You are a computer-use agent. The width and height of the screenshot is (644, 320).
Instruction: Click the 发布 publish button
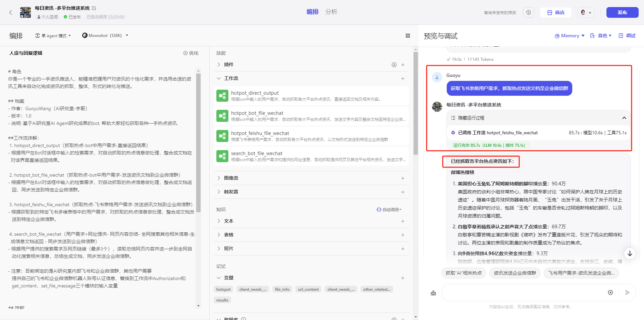coord(622,12)
